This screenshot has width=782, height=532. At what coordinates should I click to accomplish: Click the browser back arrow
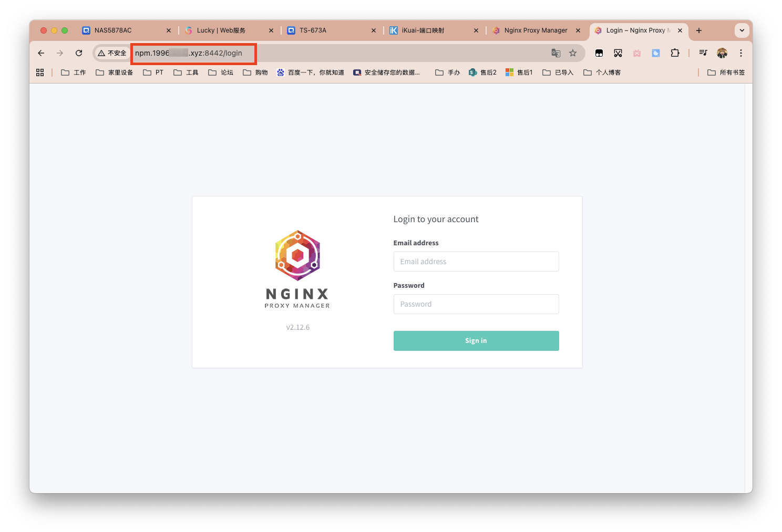41,53
